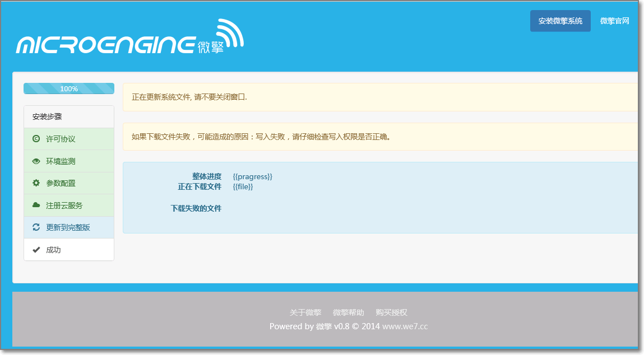
Task: Open the 微擎官网 link in header
Action: [614, 21]
